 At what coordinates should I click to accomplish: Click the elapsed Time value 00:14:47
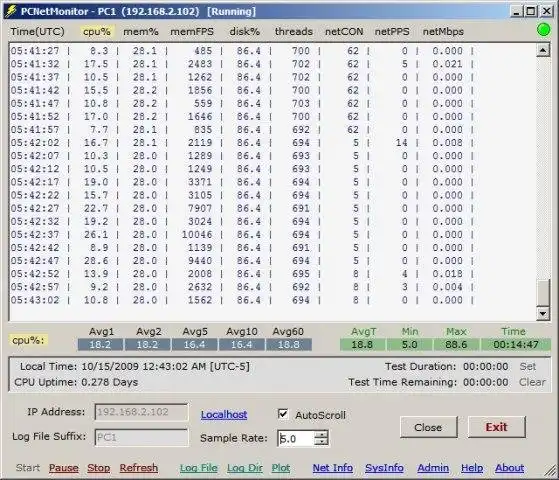[x=516, y=344]
